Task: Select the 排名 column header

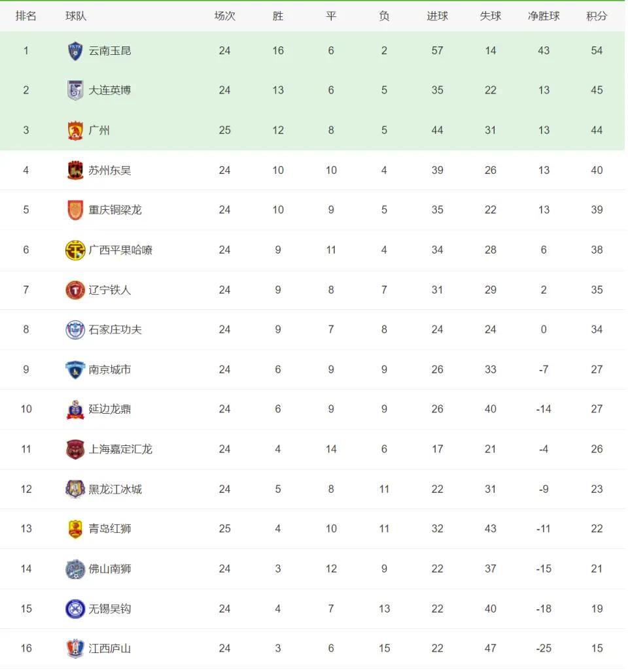Action: pos(26,16)
